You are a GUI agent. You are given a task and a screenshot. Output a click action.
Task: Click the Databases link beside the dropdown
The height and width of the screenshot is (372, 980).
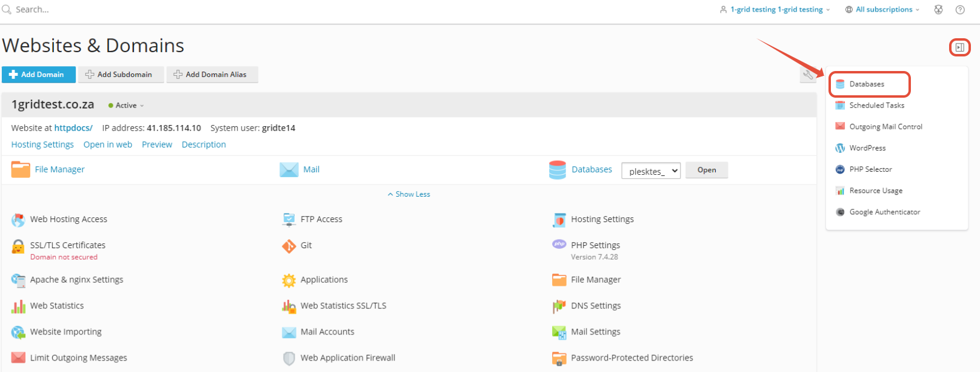click(592, 169)
